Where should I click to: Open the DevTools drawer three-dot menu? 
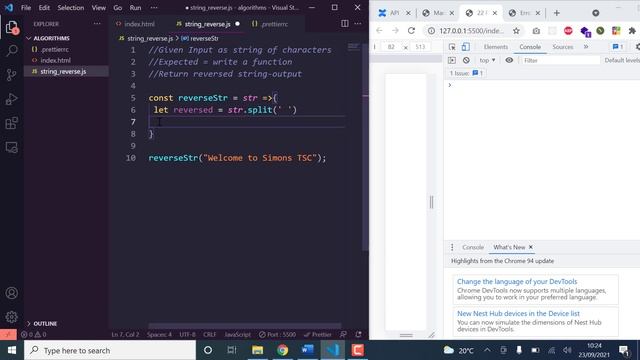pos(452,247)
